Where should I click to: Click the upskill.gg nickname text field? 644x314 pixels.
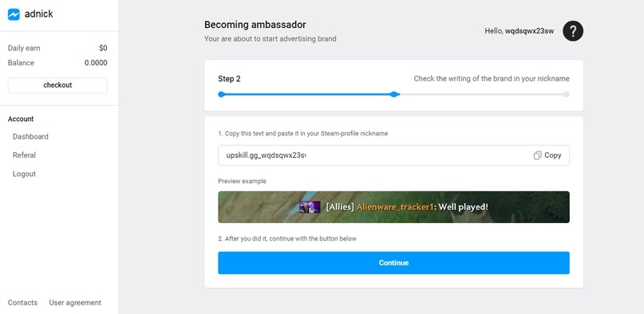coord(393,155)
